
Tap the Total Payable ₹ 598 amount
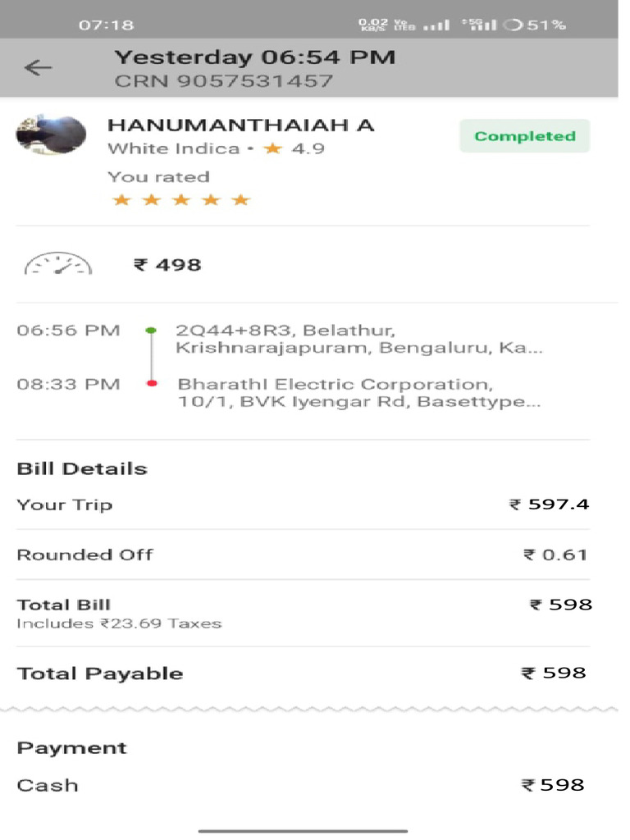(555, 673)
